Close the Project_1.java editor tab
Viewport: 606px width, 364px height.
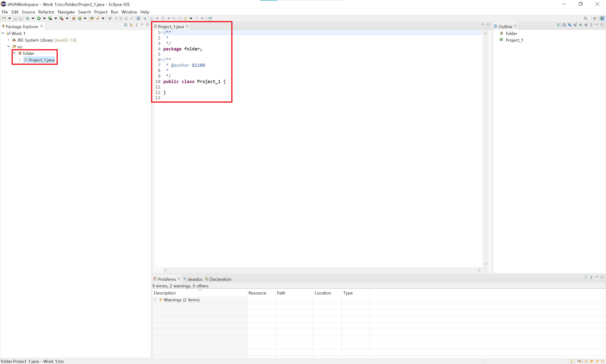[x=187, y=26]
